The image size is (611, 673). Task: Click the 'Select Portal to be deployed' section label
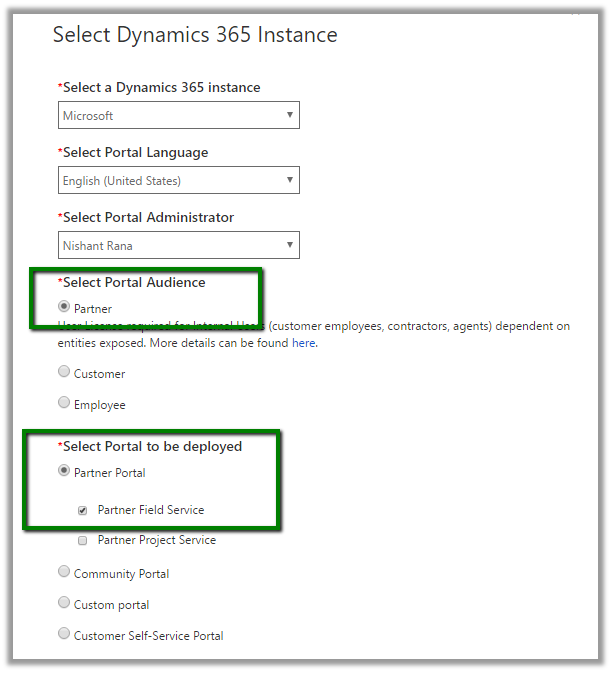152,446
